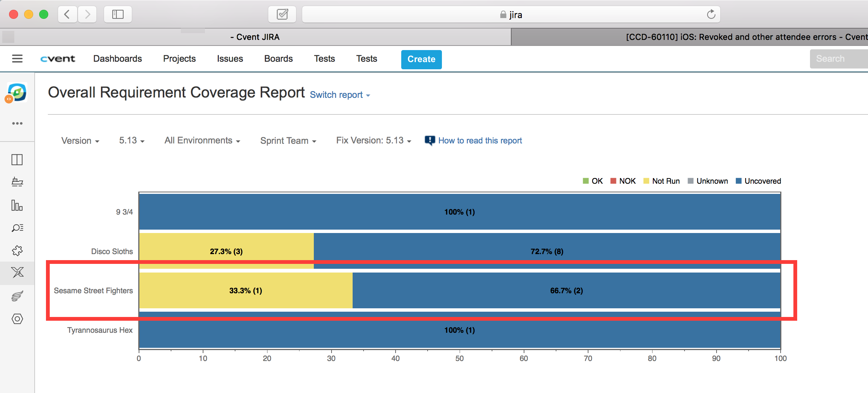Toggle the Uncovered legend series
Screen dimensions: 868x393
point(758,181)
